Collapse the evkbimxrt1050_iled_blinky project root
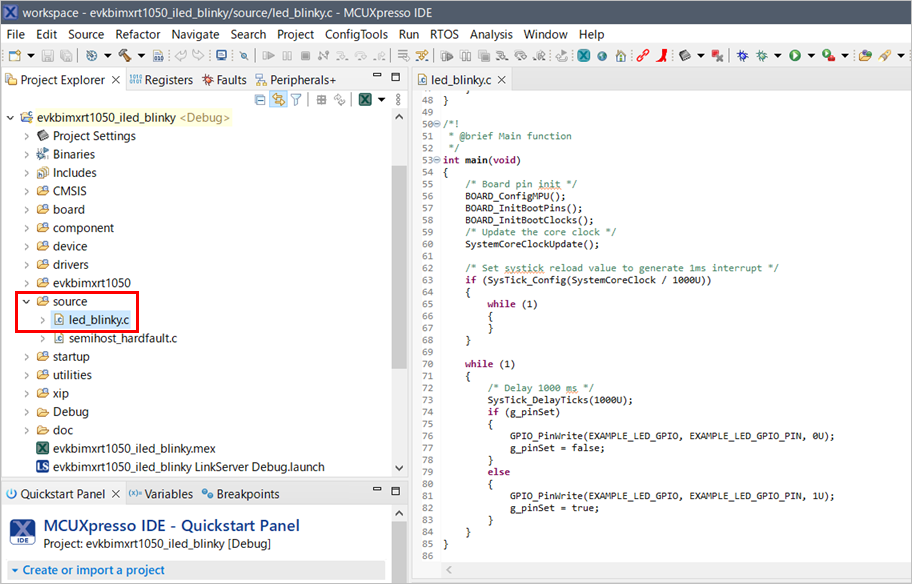Image resolution: width=912 pixels, height=584 pixels. click(10, 117)
